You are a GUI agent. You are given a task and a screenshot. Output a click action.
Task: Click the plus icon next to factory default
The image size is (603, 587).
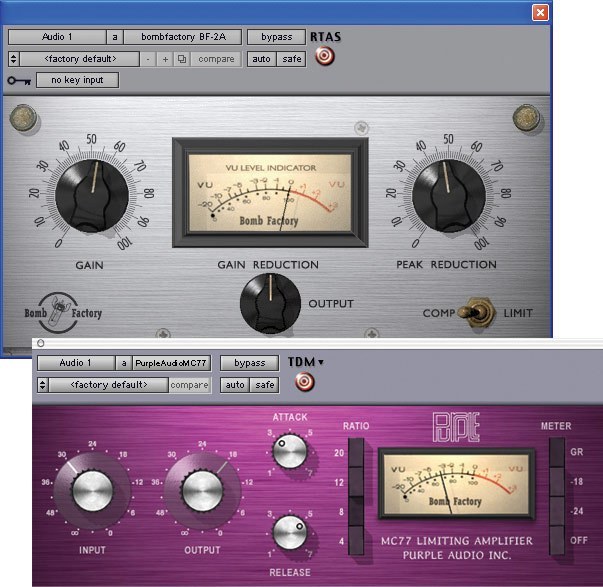click(x=165, y=59)
